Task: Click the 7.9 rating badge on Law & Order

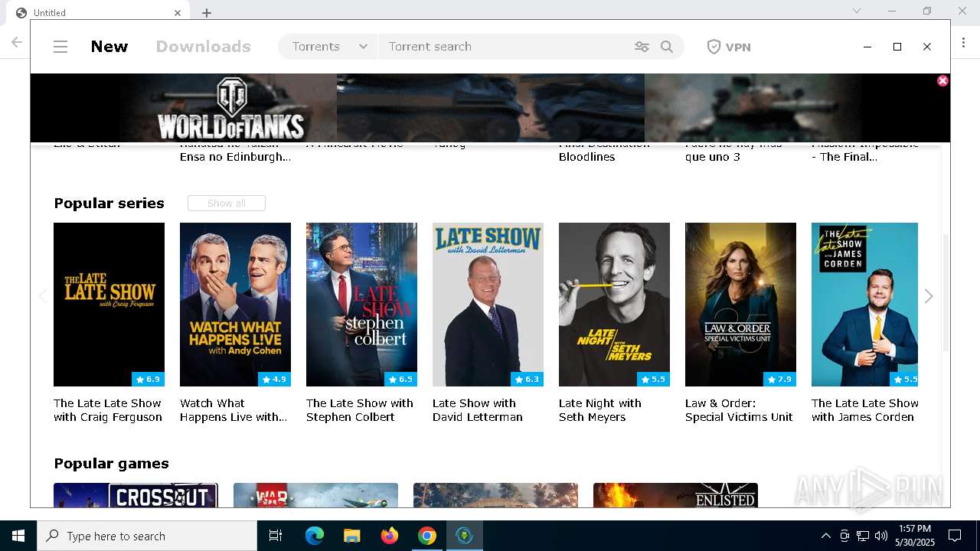Action: pos(779,379)
